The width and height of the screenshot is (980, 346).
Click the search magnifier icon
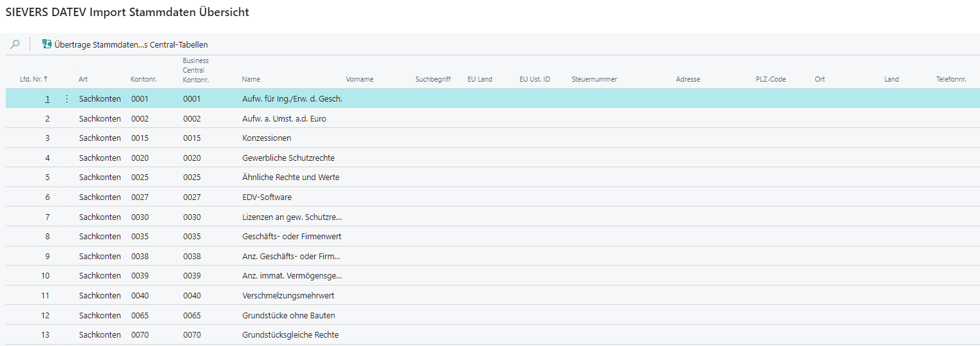[15, 44]
